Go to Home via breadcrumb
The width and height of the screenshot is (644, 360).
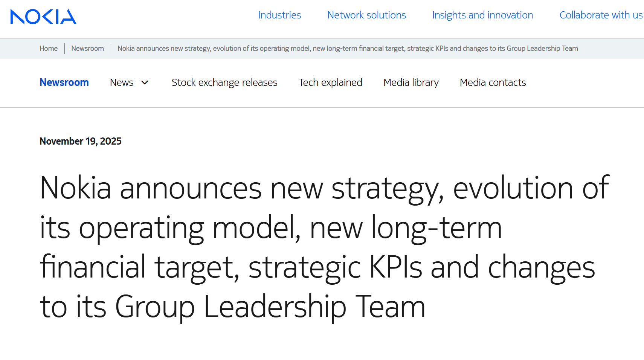click(49, 49)
